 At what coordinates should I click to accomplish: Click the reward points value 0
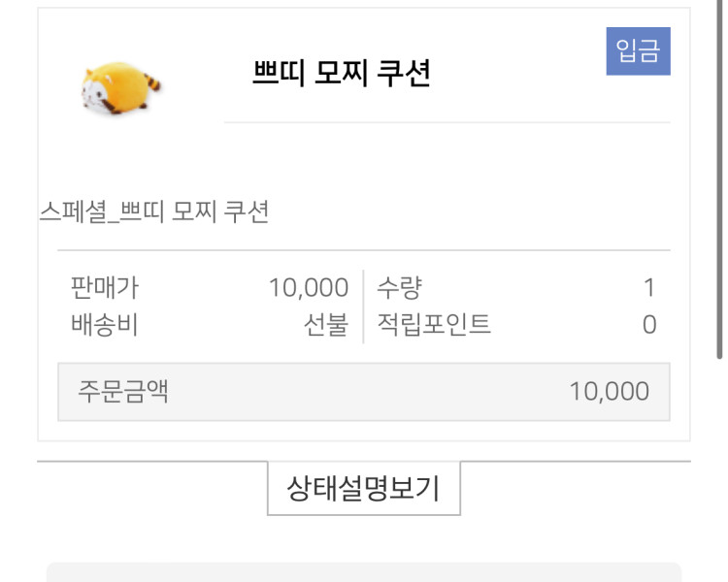tap(649, 324)
